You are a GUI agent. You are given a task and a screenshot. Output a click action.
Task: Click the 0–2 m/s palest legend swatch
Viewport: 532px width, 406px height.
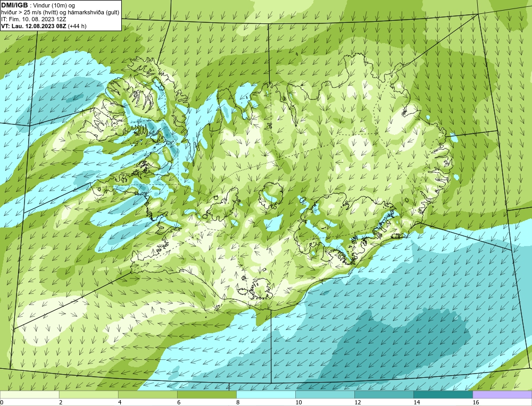[x=29, y=394]
